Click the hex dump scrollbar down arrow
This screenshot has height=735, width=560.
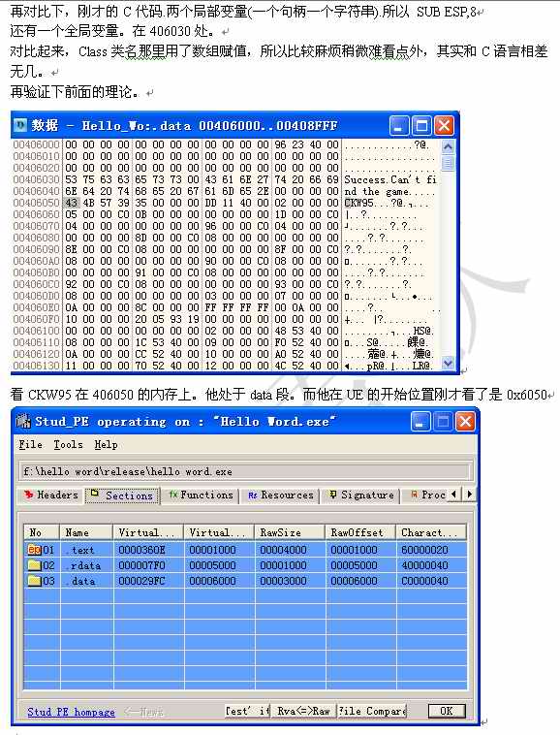click(x=448, y=364)
